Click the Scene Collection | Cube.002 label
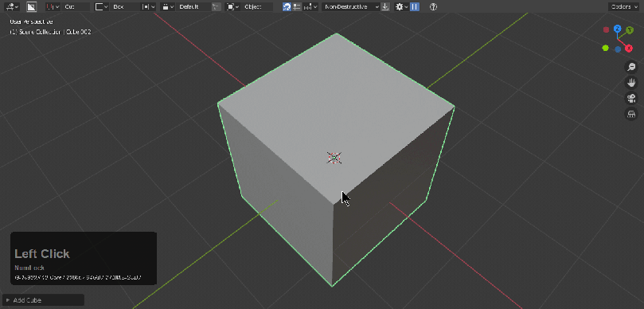 tap(50, 32)
